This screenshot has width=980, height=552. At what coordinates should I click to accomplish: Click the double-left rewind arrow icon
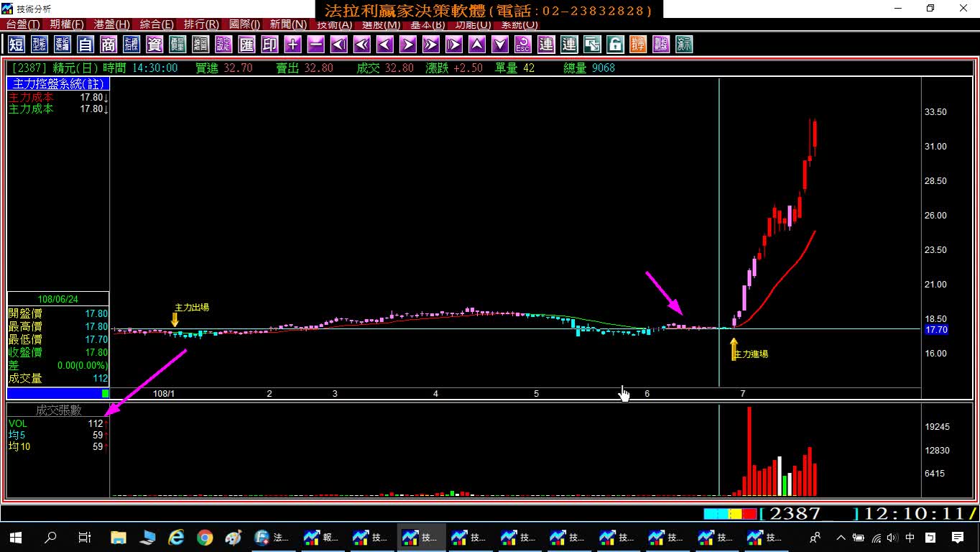pos(361,45)
